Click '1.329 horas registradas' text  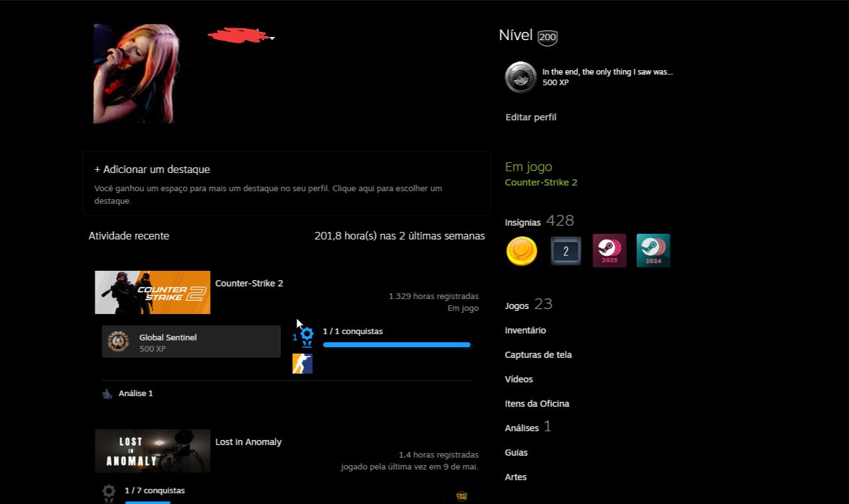(x=433, y=296)
